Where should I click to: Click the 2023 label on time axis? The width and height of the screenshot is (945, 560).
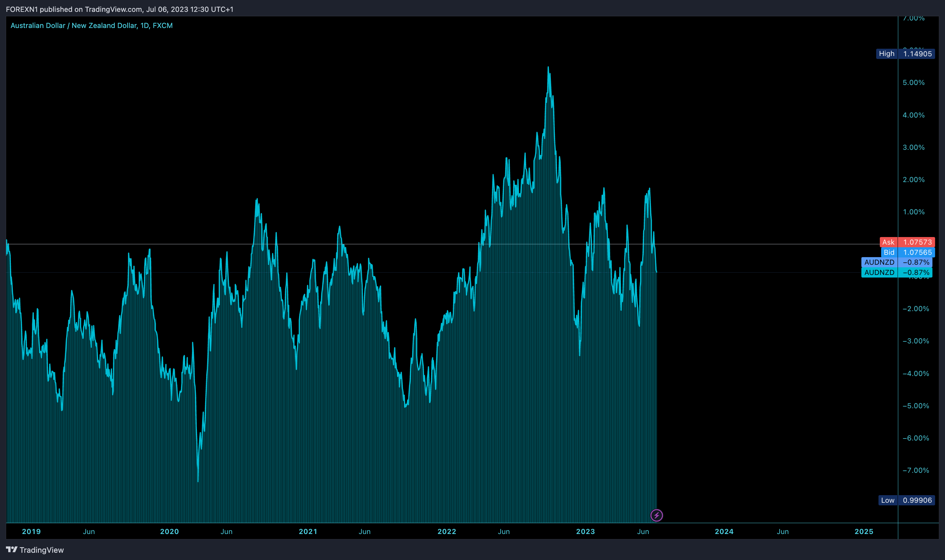[585, 531]
